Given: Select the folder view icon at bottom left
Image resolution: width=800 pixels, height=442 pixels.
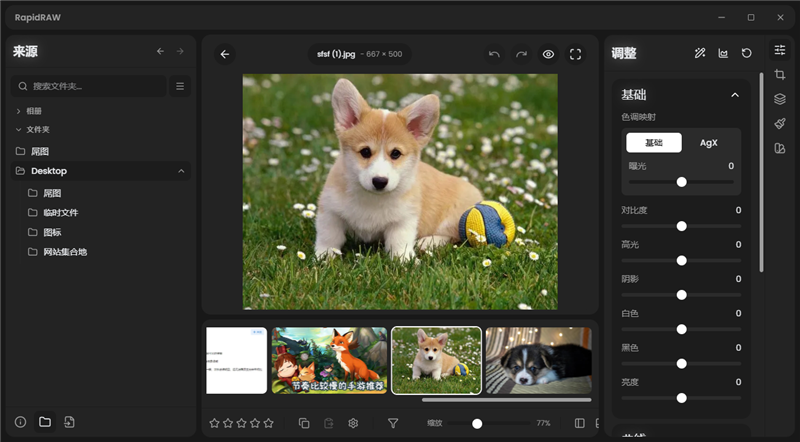Looking at the screenshot, I should pos(45,422).
